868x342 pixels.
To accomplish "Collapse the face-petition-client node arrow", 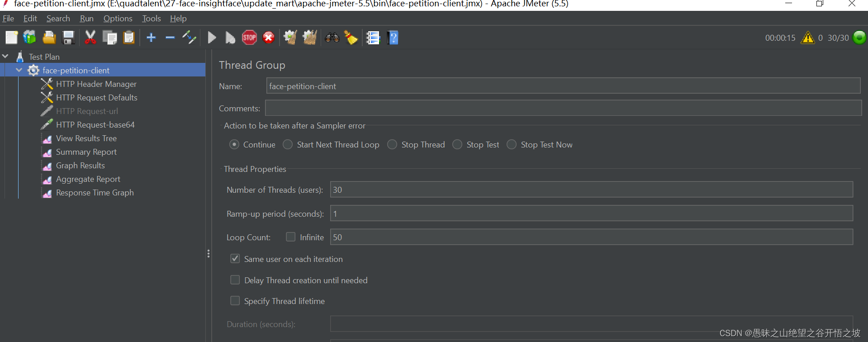I will 19,70.
